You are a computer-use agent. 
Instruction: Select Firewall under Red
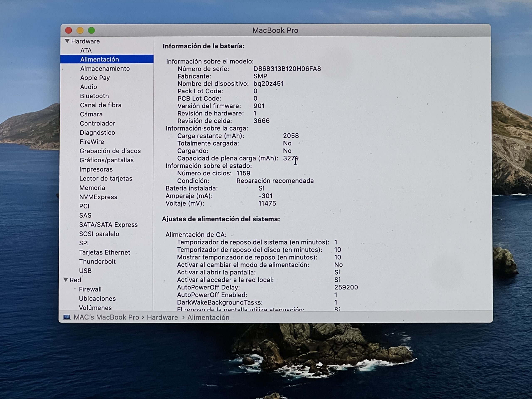tap(90, 289)
